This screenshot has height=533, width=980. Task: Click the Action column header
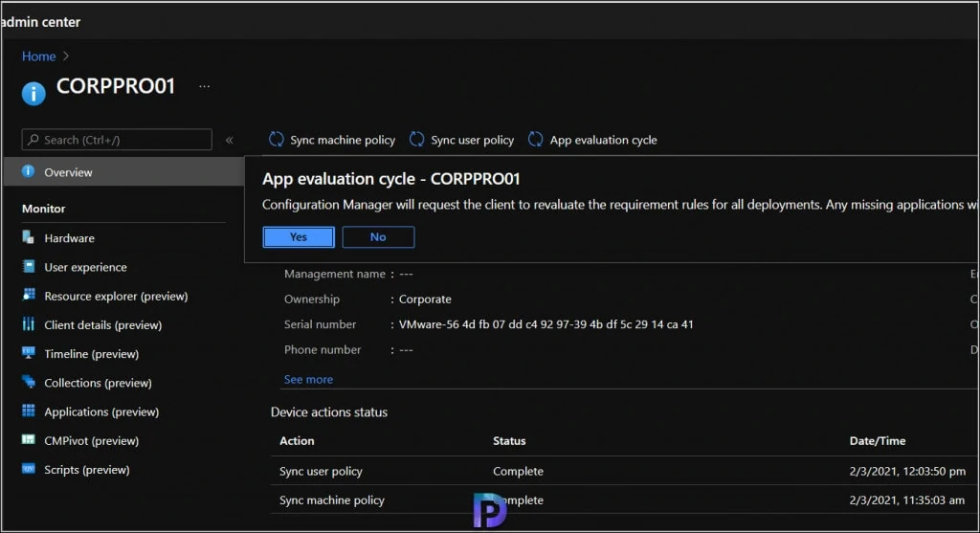[x=297, y=440]
